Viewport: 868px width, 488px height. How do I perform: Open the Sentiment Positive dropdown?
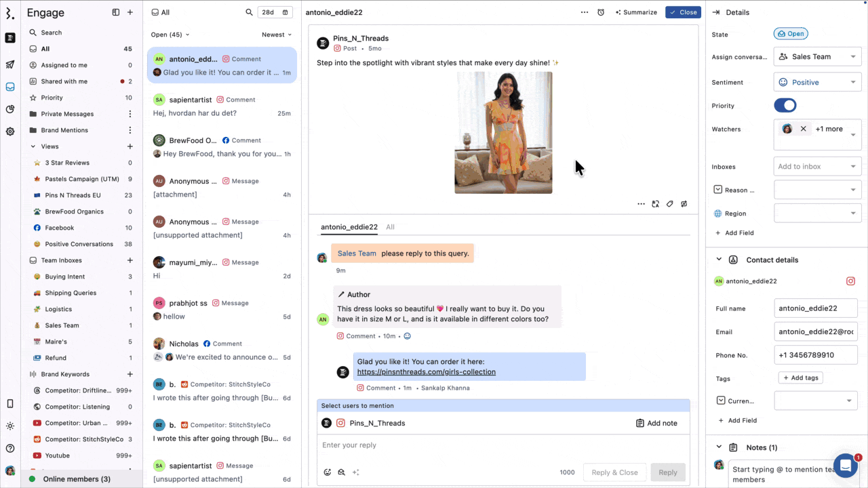tap(817, 82)
